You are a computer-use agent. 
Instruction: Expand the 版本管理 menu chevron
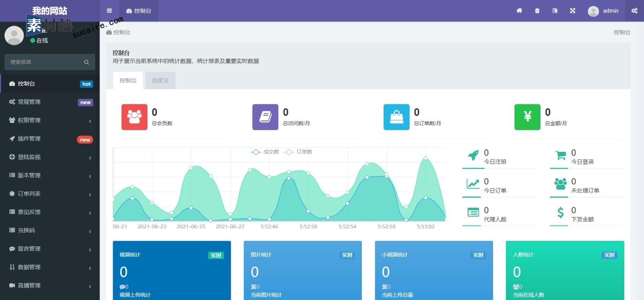(x=90, y=176)
